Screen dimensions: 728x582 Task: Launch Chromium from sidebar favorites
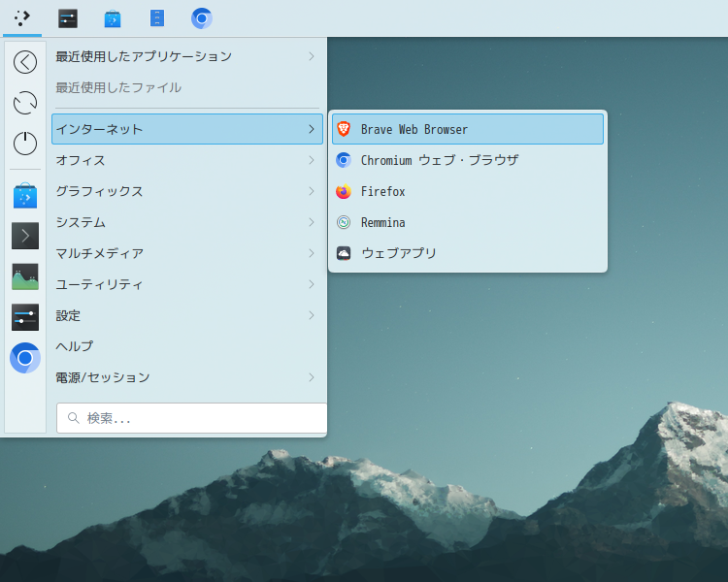point(25,358)
